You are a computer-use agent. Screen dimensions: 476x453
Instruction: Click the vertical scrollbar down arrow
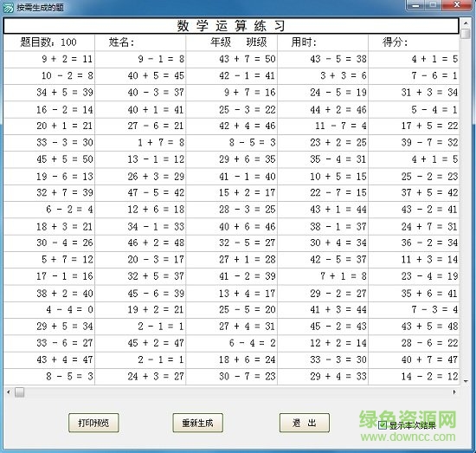[465, 381]
